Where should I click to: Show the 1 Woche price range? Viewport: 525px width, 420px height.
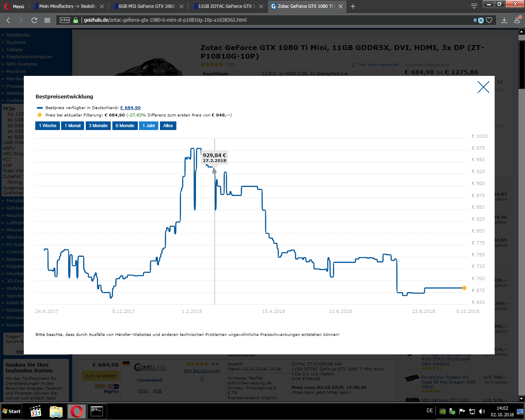point(48,126)
